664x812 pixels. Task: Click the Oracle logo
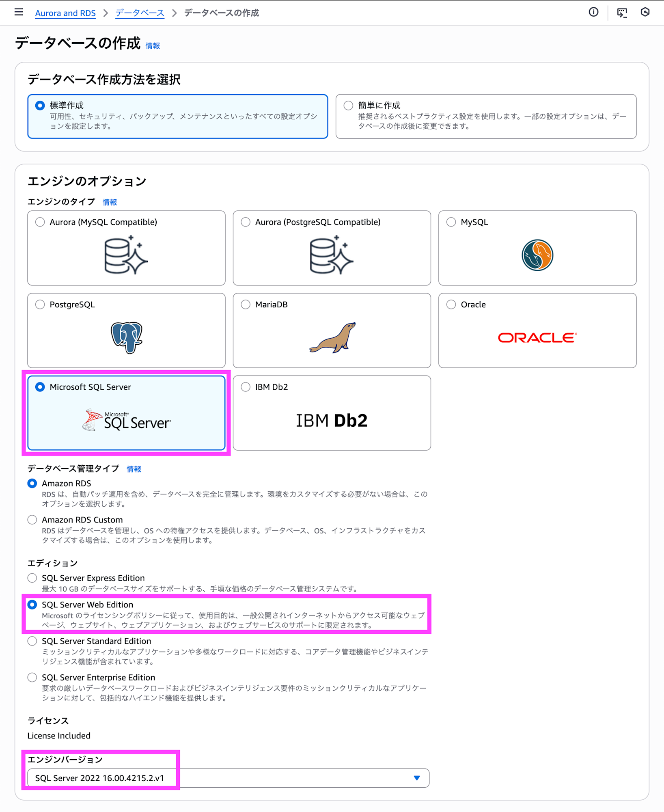[x=537, y=337]
